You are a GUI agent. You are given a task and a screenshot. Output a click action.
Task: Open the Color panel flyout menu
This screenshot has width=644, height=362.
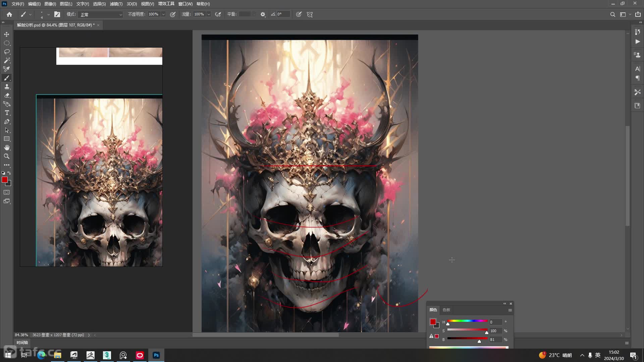pyautogui.click(x=510, y=310)
